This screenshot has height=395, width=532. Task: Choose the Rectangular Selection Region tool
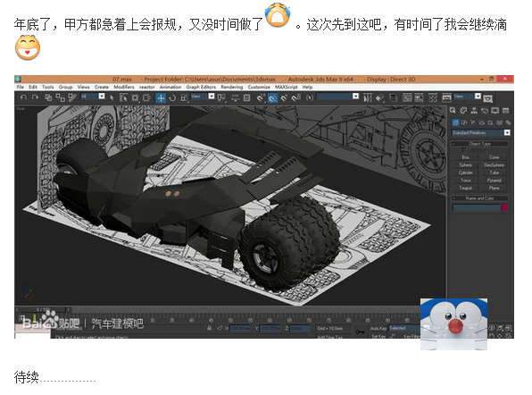(135, 97)
